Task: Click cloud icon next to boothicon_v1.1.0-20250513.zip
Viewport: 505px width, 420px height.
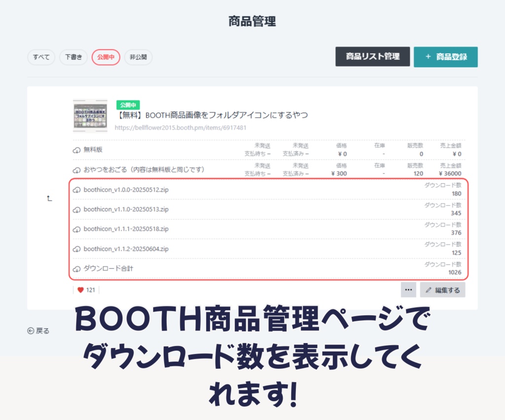Action: point(76,210)
